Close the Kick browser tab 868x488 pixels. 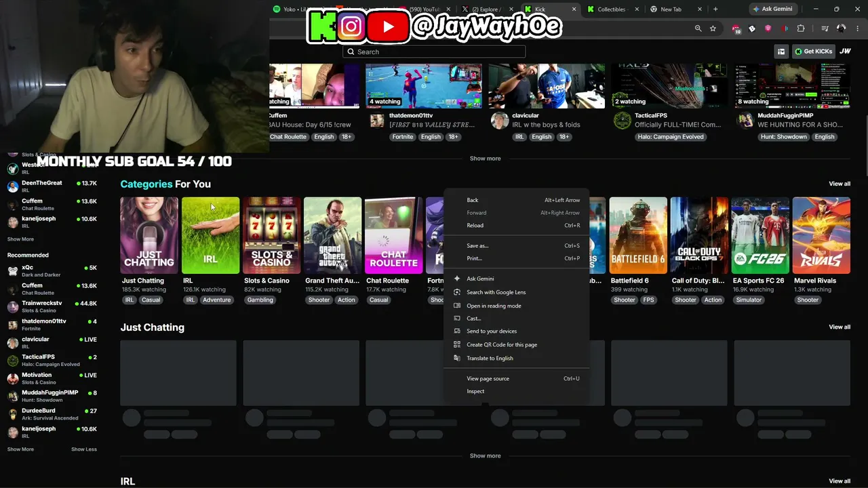click(574, 9)
